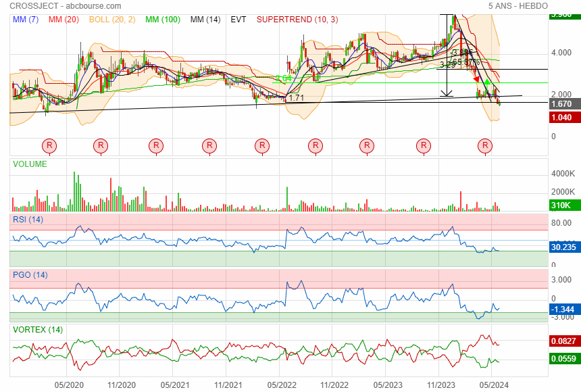Toggle the MM (7) moving average legend
This screenshot has height=392, width=581.
(25, 20)
